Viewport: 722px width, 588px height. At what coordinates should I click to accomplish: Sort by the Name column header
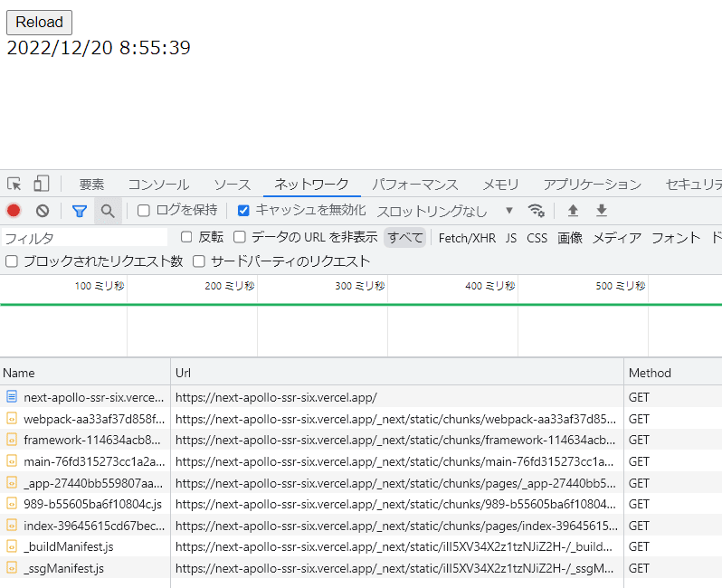click(x=85, y=373)
